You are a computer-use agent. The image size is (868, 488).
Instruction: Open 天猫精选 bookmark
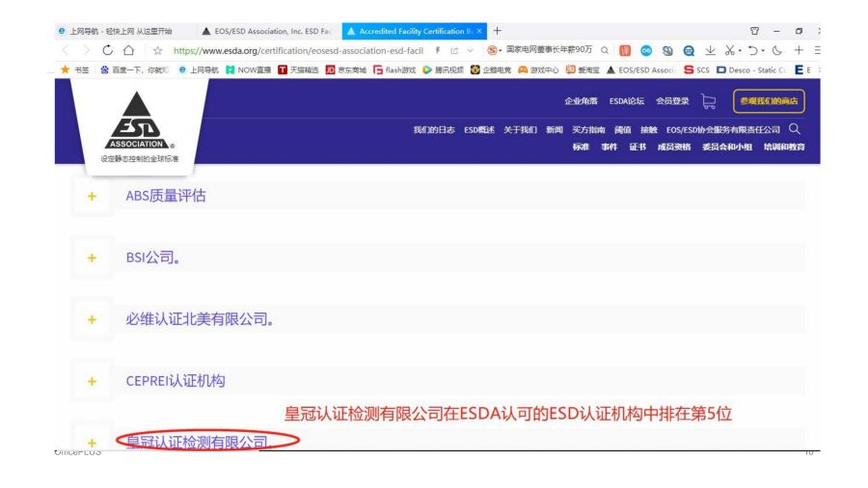click(x=298, y=69)
